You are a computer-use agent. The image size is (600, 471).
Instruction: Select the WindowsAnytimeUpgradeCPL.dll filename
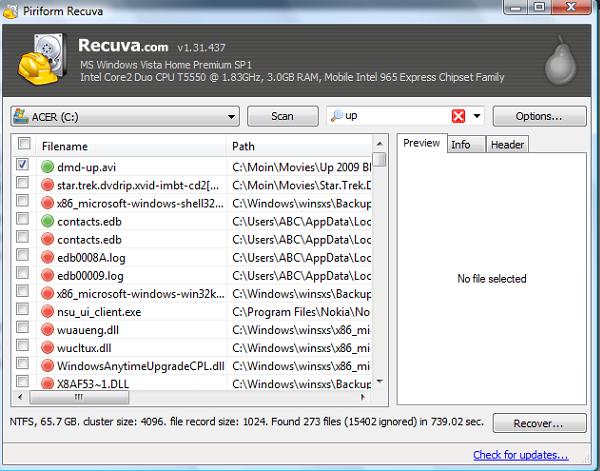tap(141, 366)
